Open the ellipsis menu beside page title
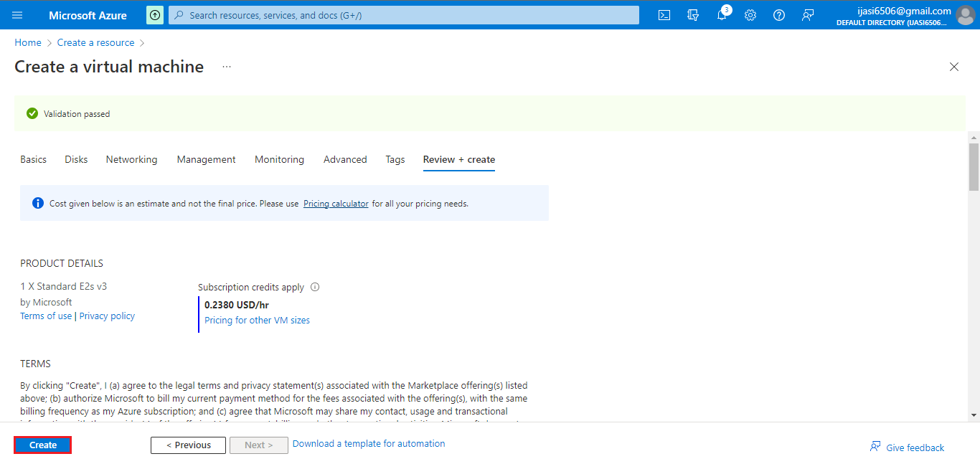980x464 pixels. tap(227, 67)
